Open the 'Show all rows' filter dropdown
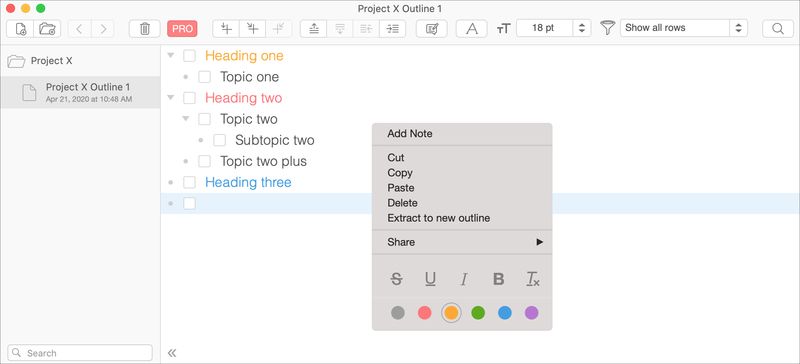The width and height of the screenshot is (800, 364). point(684,28)
